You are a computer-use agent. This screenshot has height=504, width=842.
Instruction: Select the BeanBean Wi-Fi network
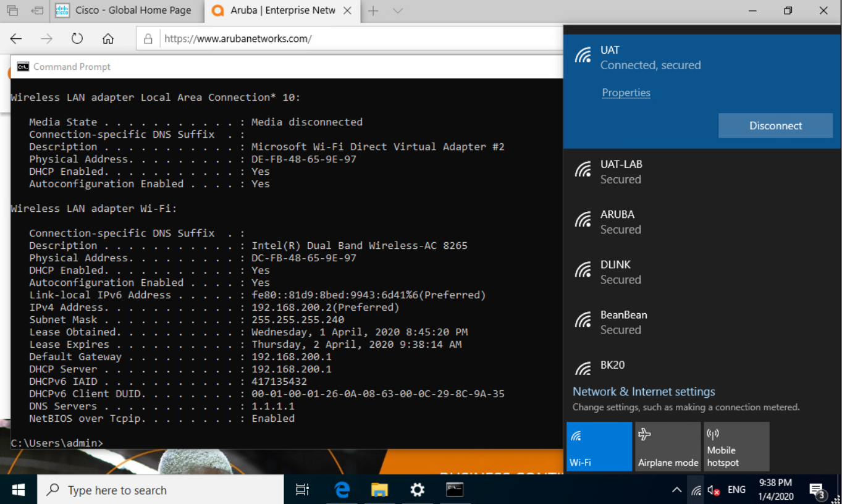pyautogui.click(x=702, y=322)
